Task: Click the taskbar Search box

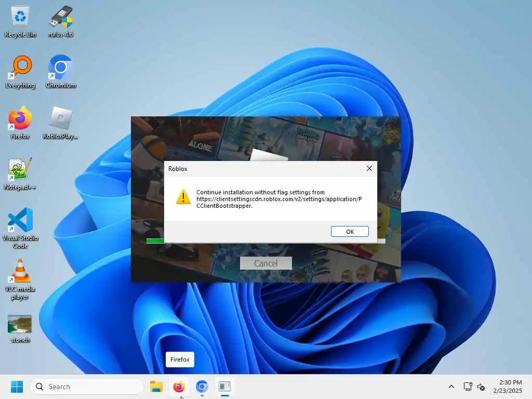Action: pyautogui.click(x=87, y=387)
